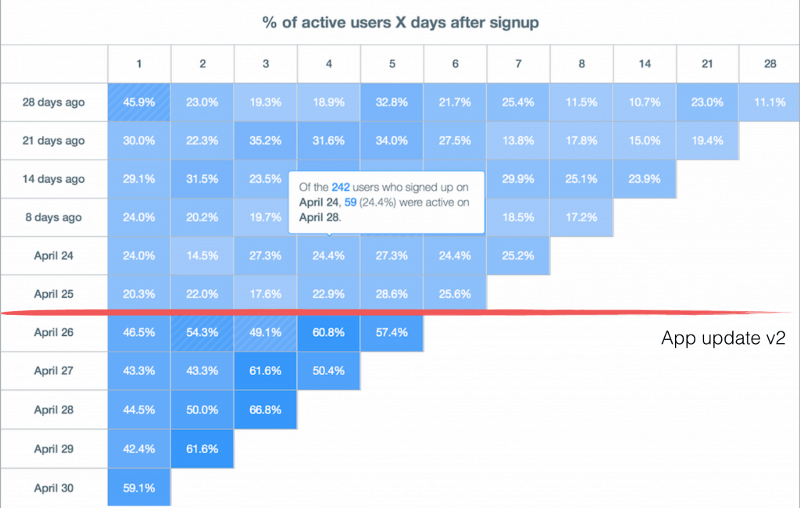The height and width of the screenshot is (508, 800).
Task: Select the day 21 column header
Action: click(x=706, y=64)
